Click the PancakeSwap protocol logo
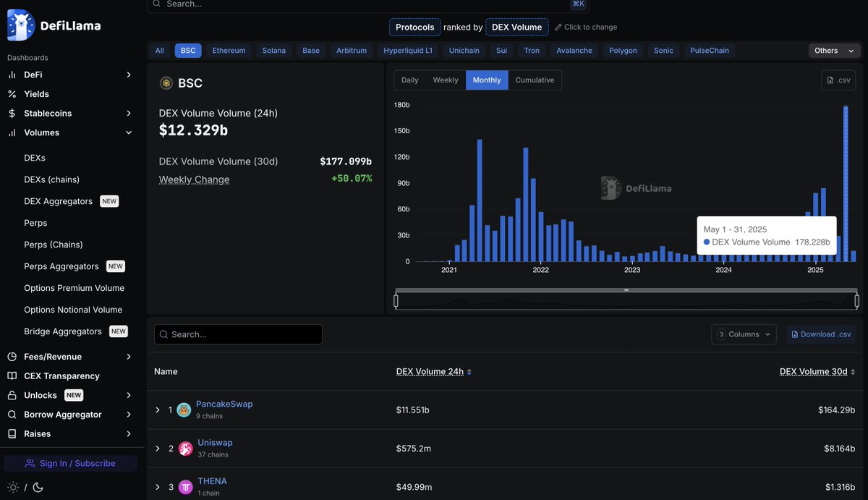 tap(184, 410)
